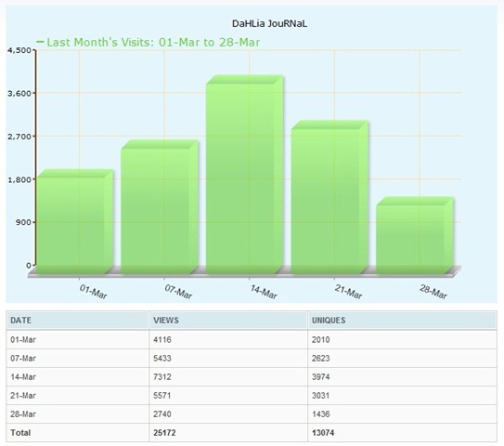Click the 07-Mar bar in chart
Screen dimensions: 504x446
pos(160,207)
